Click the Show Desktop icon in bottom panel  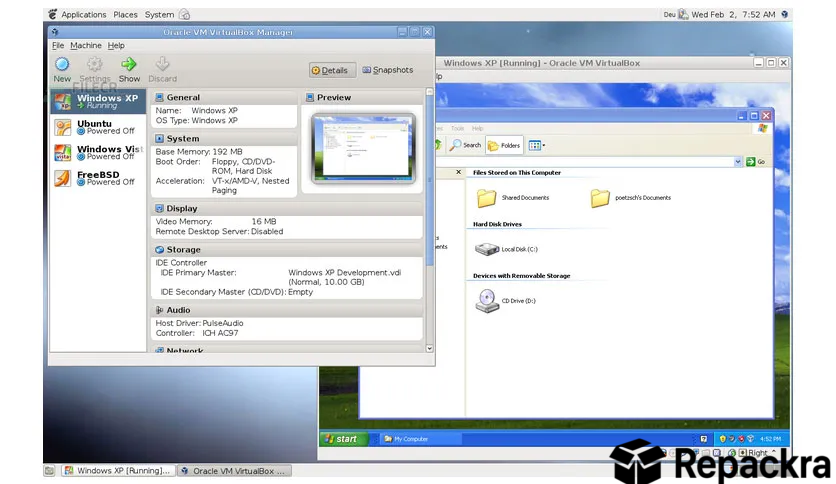click(50, 471)
